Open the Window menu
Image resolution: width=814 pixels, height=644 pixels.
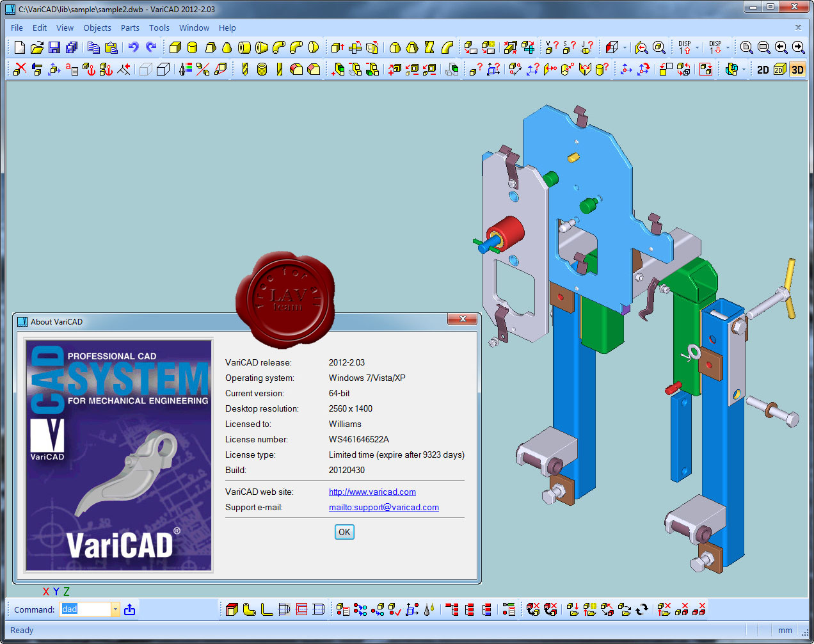194,28
